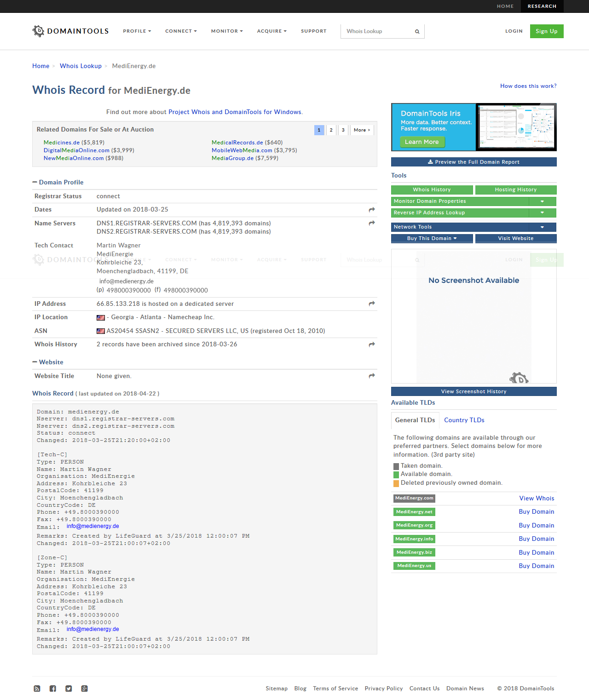Click the US flag icon in IP Location row
The width and height of the screenshot is (589, 700).
pos(101,318)
